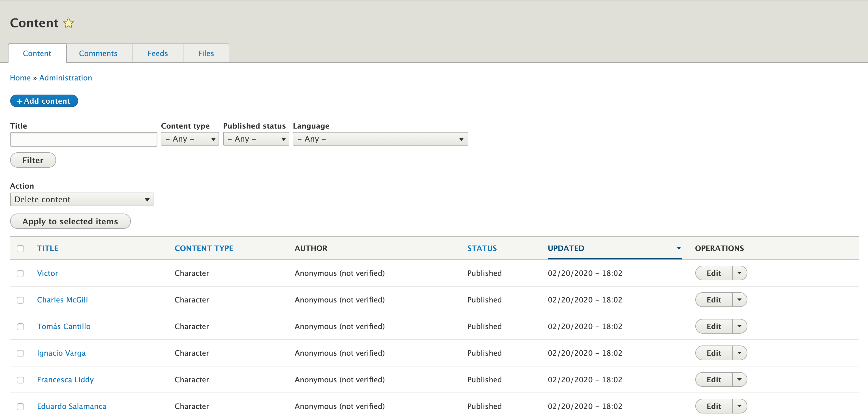The height and width of the screenshot is (418, 868).
Task: Click Edit button for Tomás Cantillo
Action: pyautogui.click(x=714, y=326)
